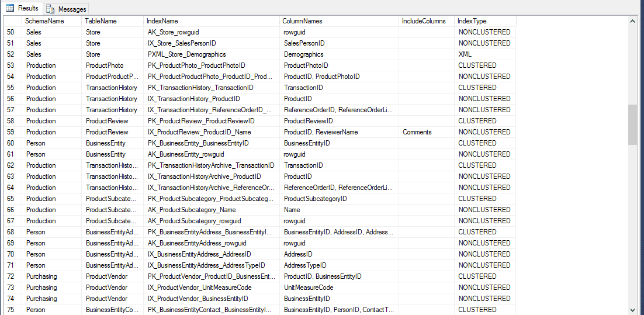Open the Messages tab
The width and height of the screenshot is (644, 315).
[x=72, y=9]
